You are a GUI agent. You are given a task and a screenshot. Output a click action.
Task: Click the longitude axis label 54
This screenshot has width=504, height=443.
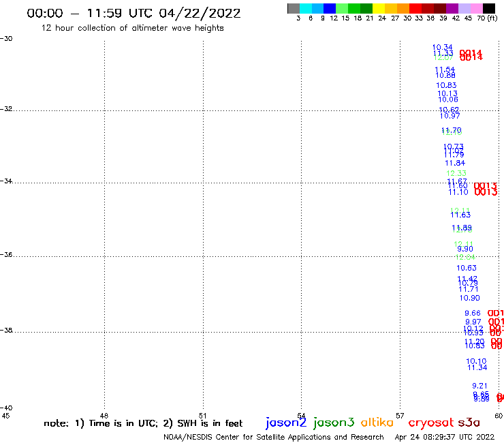tap(301, 416)
